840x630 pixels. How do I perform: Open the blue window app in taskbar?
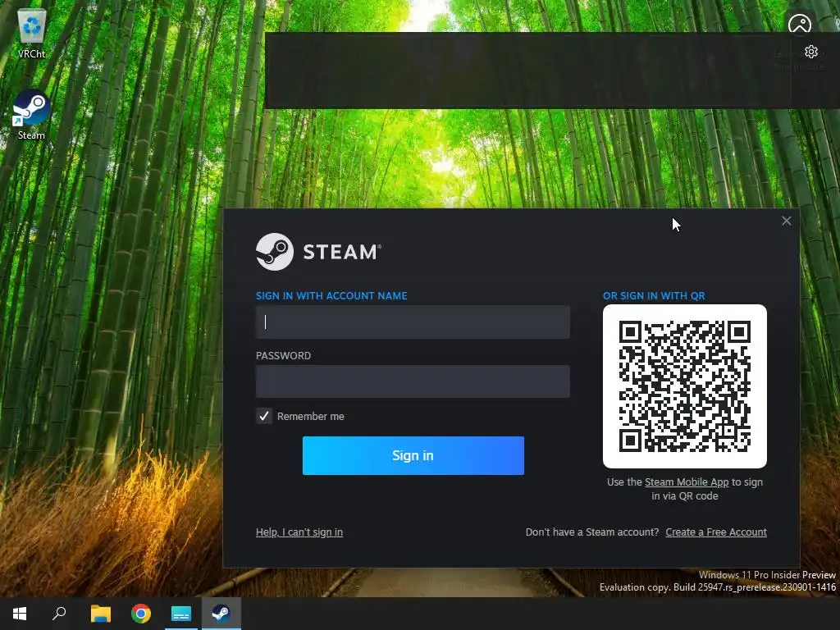[x=181, y=614]
